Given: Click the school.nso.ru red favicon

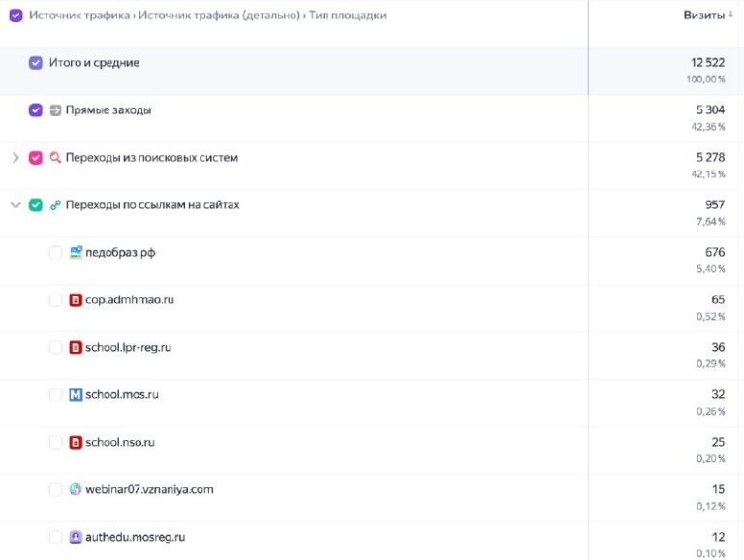Looking at the screenshot, I should point(76,443).
